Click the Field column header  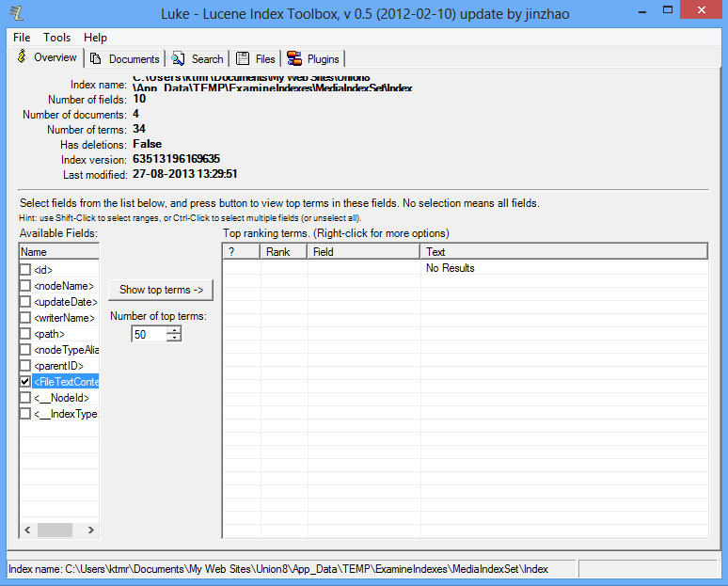click(364, 252)
